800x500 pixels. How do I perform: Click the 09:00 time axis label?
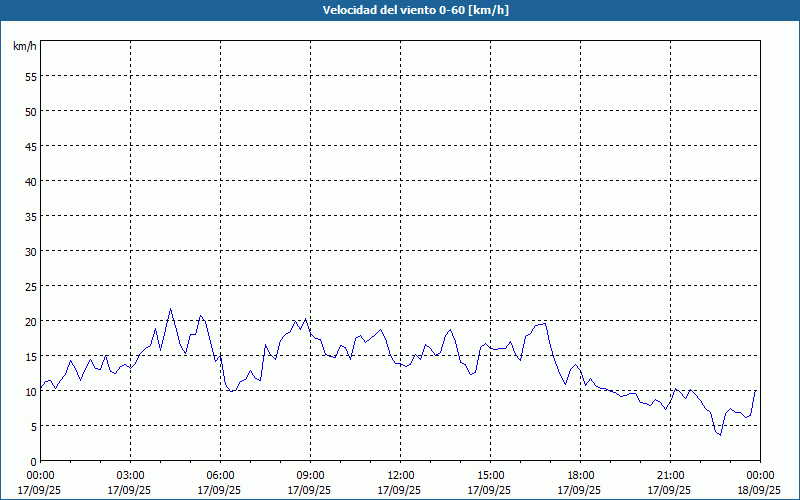tap(311, 475)
